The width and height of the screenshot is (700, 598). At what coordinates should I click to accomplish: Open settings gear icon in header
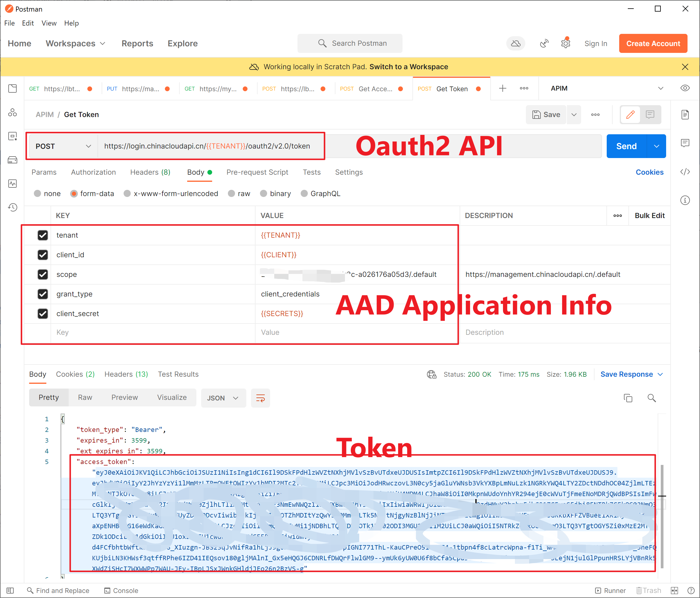[x=565, y=44]
